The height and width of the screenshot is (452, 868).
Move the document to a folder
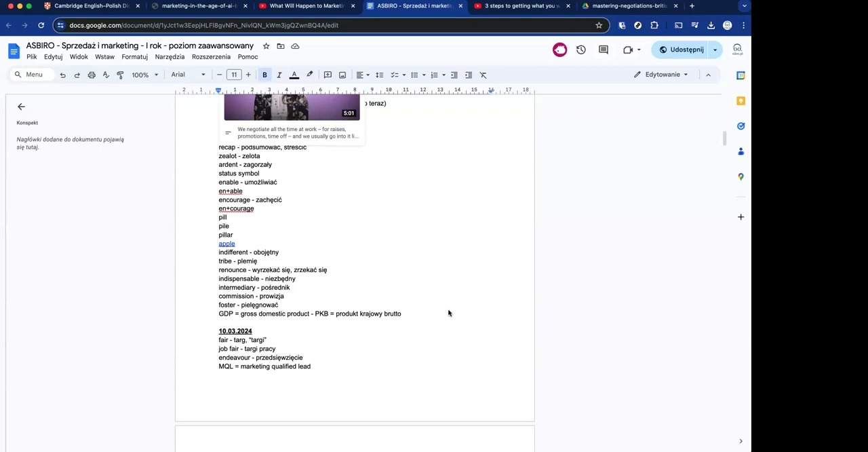[x=281, y=46]
